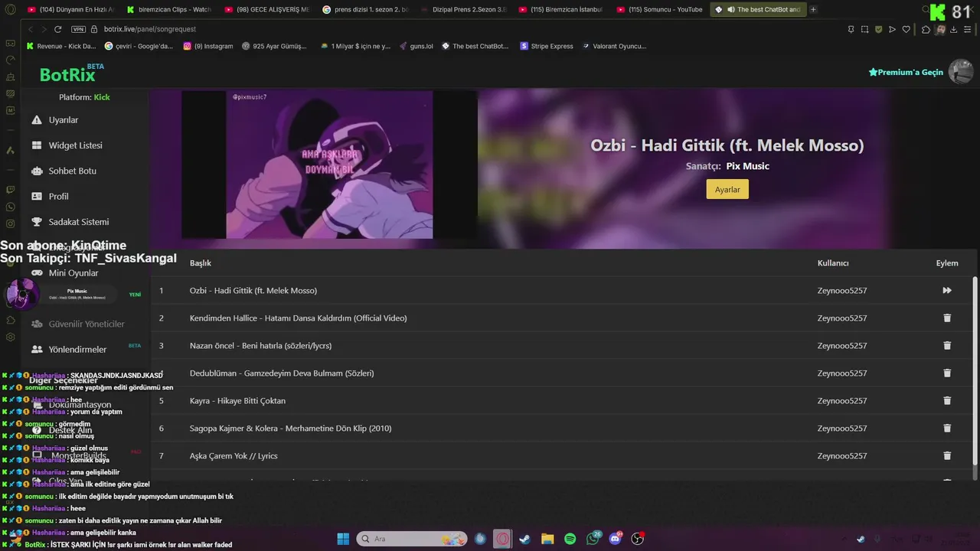This screenshot has height=551, width=980.
Task: Click Premium'a Geçin upgrade link
Action: [x=906, y=72]
